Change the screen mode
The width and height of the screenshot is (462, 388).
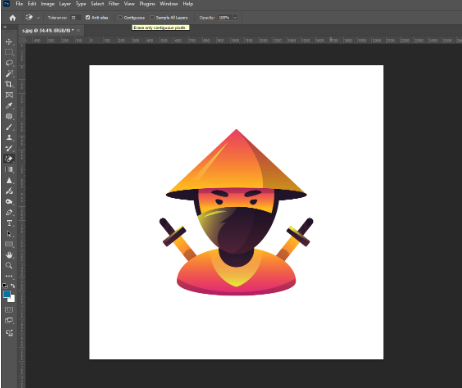coord(9,321)
